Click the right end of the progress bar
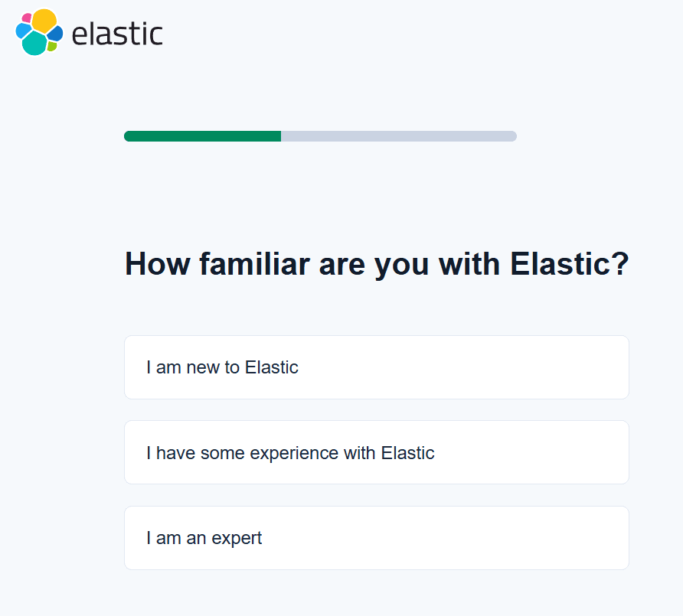Viewport: 683px width, 616px height. [514, 136]
